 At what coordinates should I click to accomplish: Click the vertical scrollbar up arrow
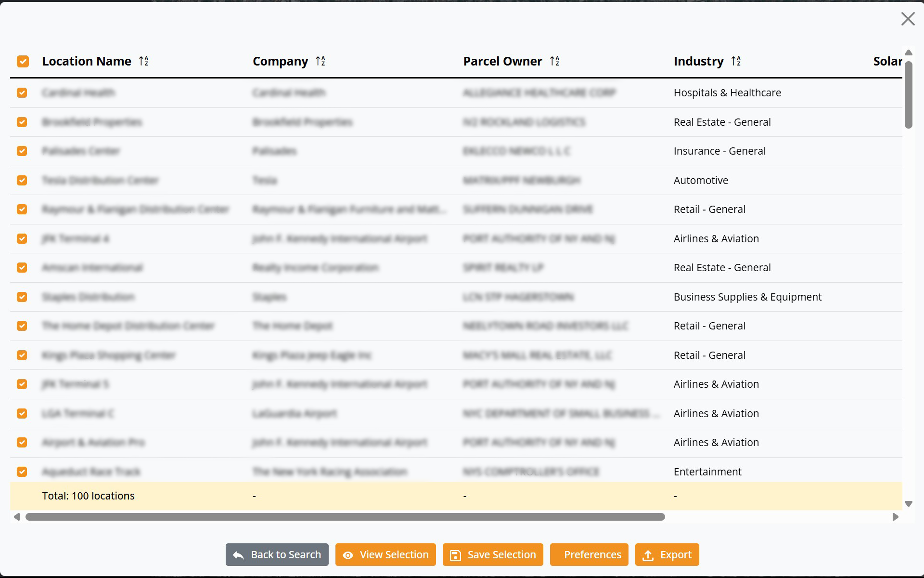pyautogui.click(x=909, y=53)
